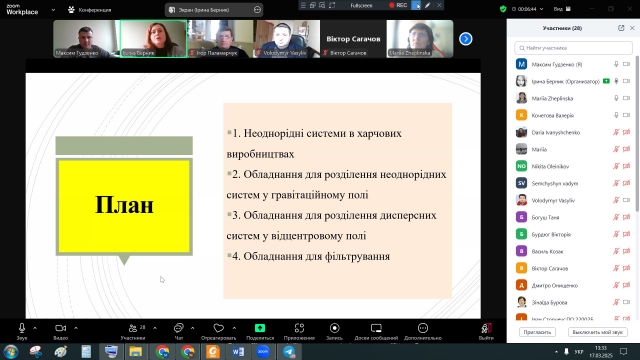Click the green Share screen icon

pos(260,328)
